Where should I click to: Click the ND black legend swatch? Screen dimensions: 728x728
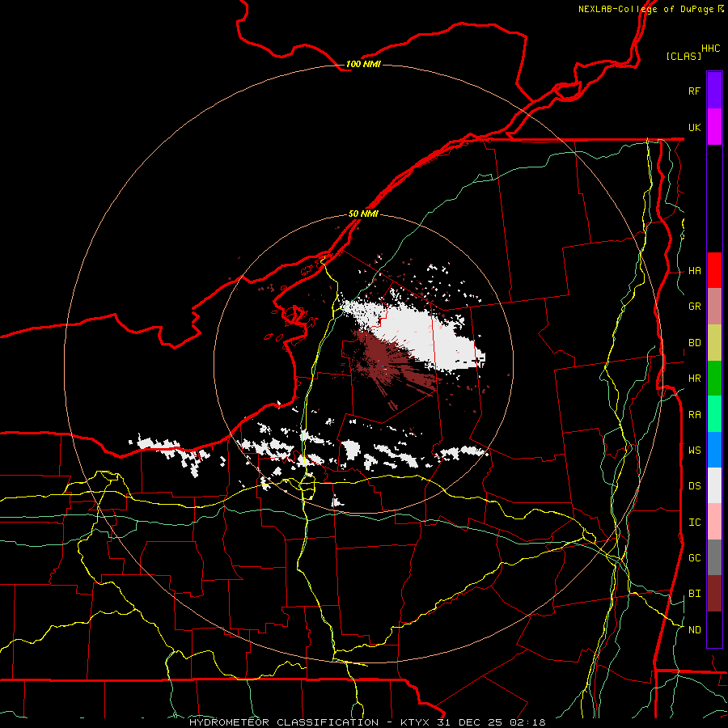click(714, 629)
